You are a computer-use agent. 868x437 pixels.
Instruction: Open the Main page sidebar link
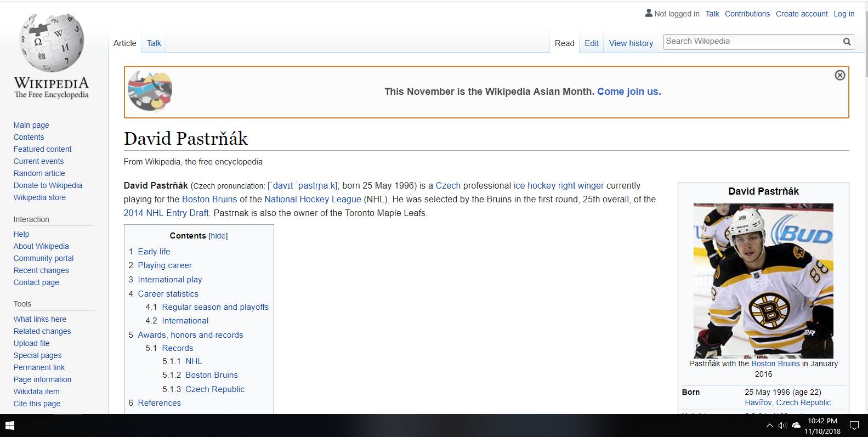click(31, 125)
